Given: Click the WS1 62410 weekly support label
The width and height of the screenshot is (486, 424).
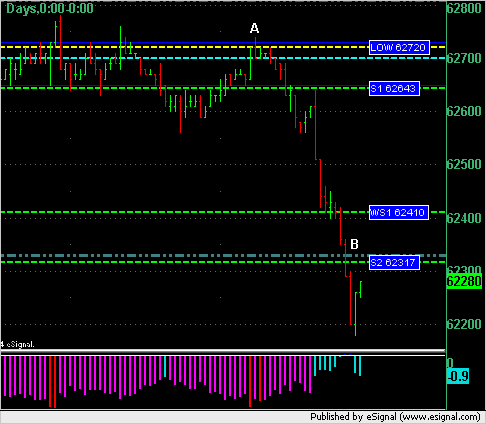Looking at the screenshot, I should click(399, 212).
